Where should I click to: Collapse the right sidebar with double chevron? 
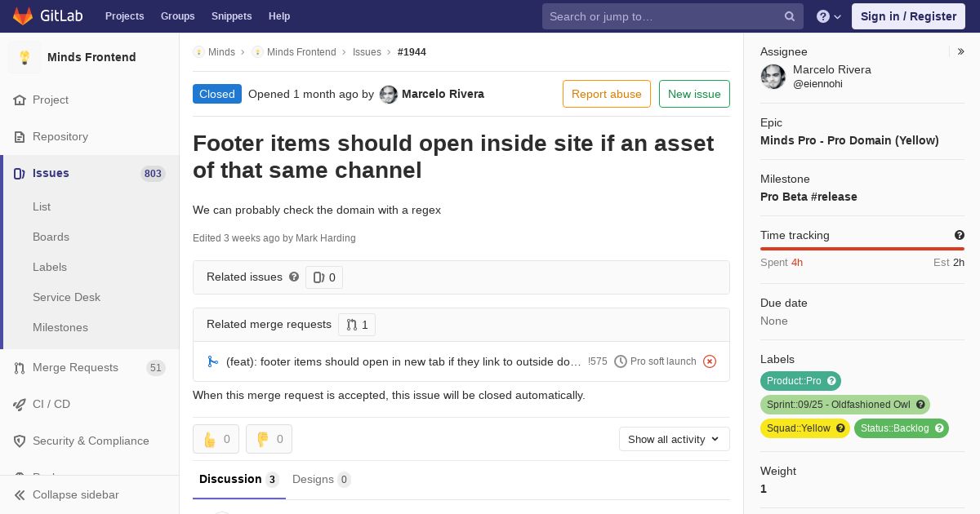pyautogui.click(x=961, y=51)
